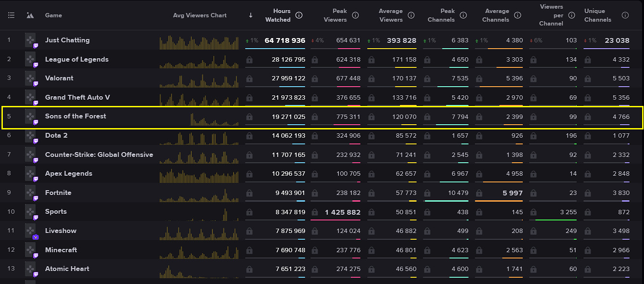Click the Fortnite average viewers sparkline chart

(199, 195)
